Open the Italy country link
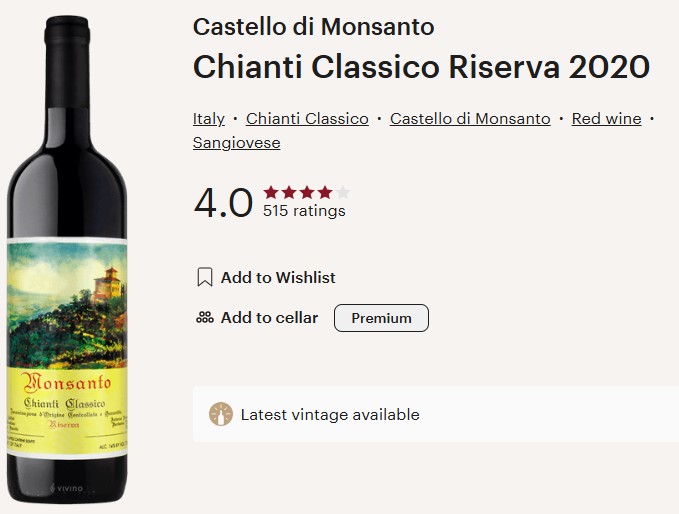The image size is (679, 514). pos(209,119)
